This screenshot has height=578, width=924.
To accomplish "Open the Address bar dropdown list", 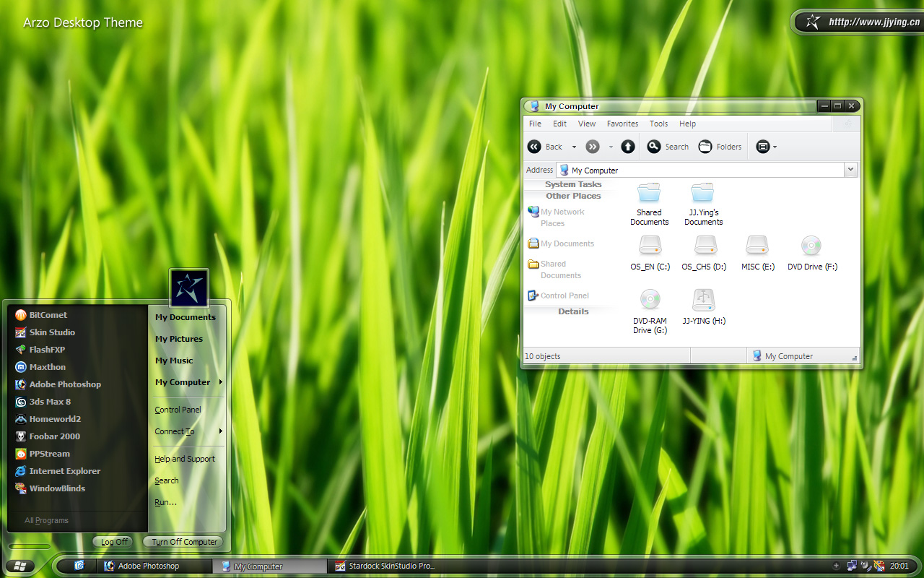I will [x=851, y=170].
